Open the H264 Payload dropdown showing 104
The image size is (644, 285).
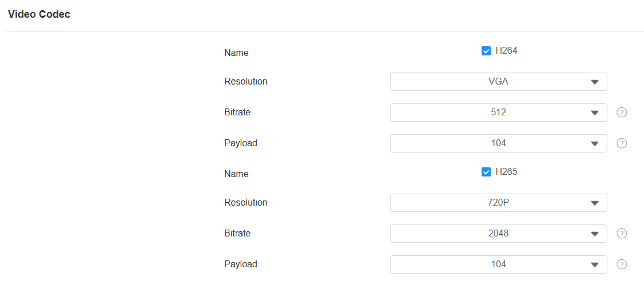pos(498,143)
